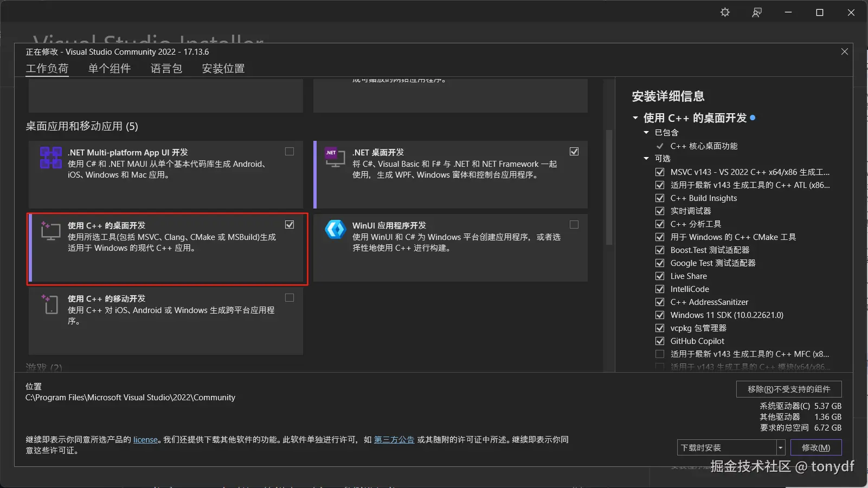Select the .NET Multi-platform App UI 开发 card title
The width and height of the screenshot is (868, 488).
coord(128,153)
